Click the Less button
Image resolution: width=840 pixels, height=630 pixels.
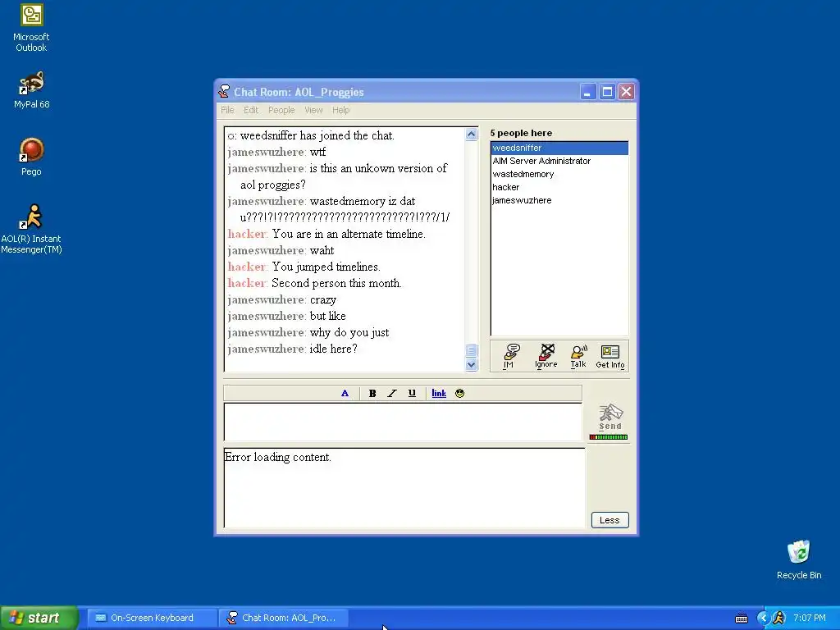coord(609,520)
